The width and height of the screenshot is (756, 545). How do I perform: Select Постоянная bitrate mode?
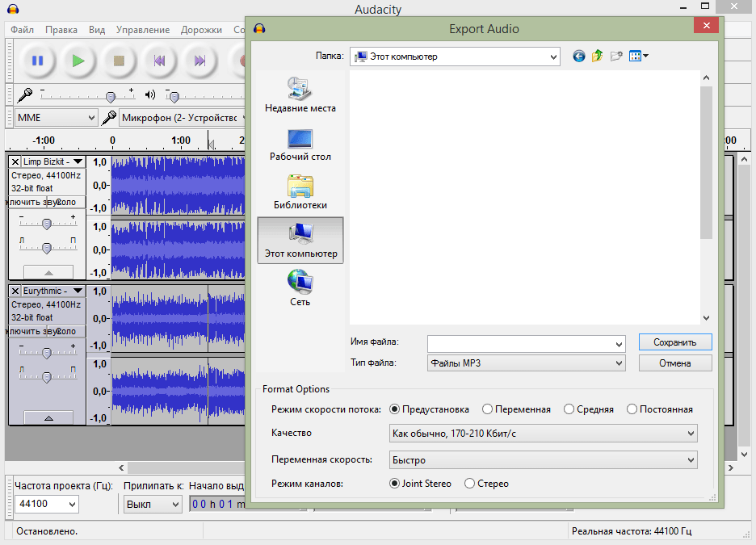[x=660, y=409]
